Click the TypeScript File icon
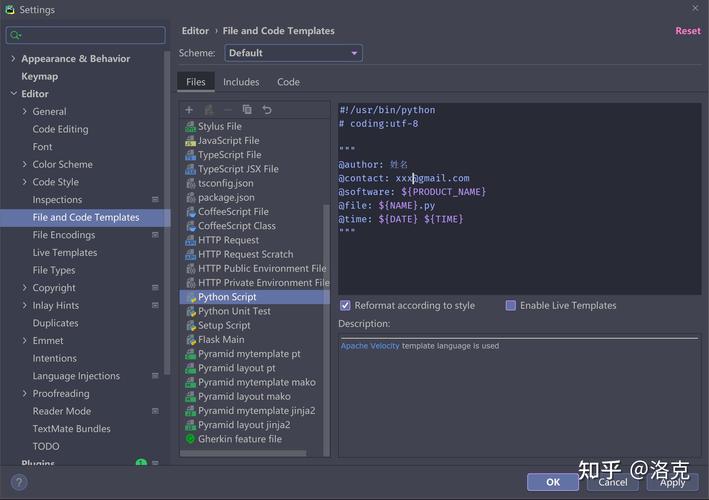Image resolution: width=709 pixels, height=500 pixels. click(190, 155)
